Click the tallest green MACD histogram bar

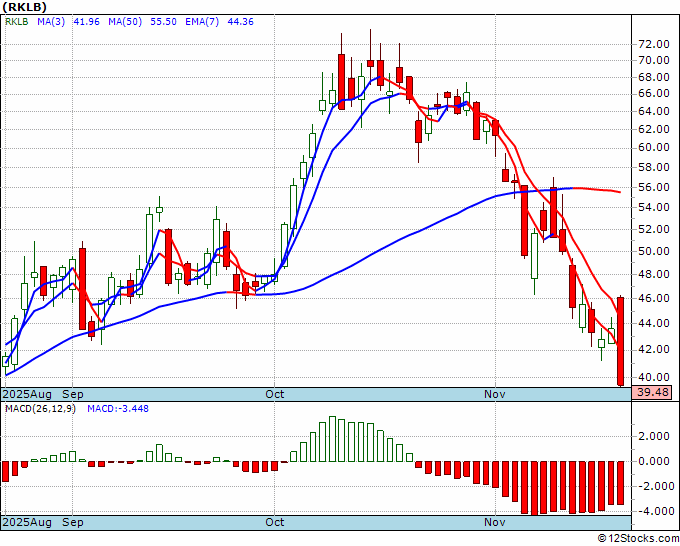pyautogui.click(x=333, y=439)
